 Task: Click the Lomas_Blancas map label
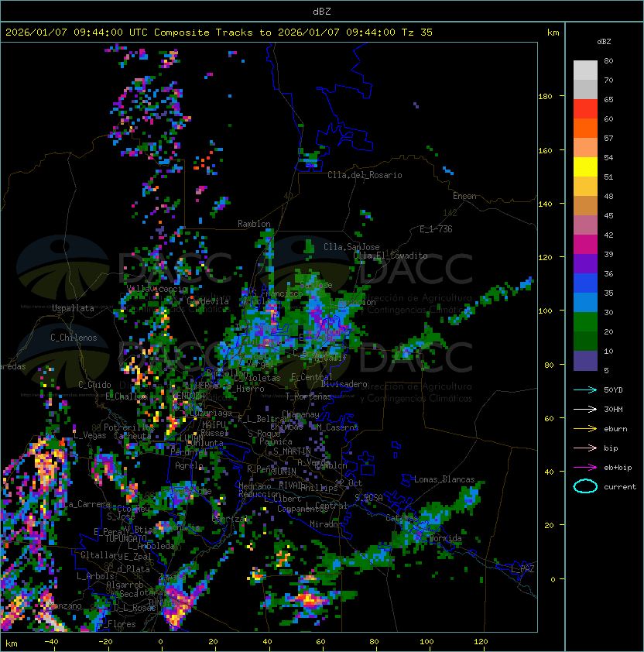click(444, 479)
